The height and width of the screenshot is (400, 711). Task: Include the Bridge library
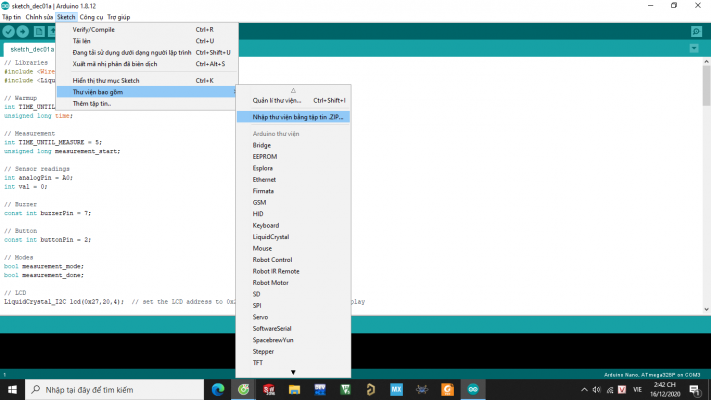point(293,145)
